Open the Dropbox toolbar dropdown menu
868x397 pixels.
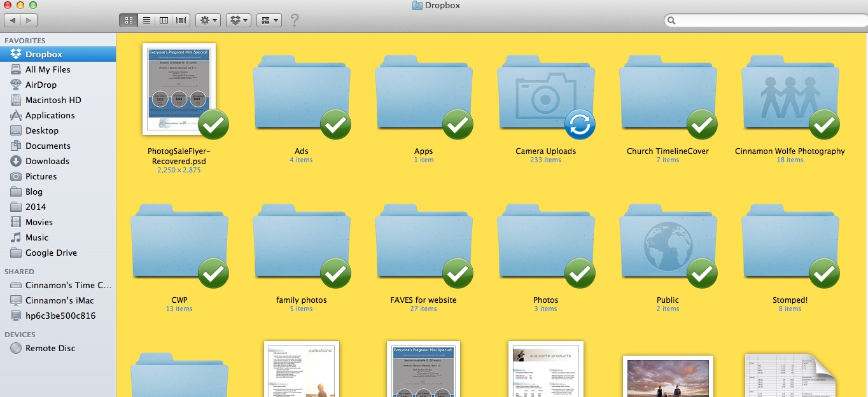239,20
